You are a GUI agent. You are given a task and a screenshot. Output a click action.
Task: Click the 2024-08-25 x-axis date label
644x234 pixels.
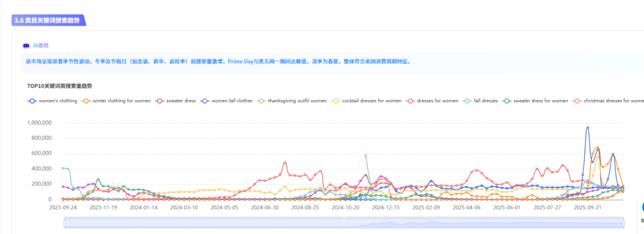(305, 207)
